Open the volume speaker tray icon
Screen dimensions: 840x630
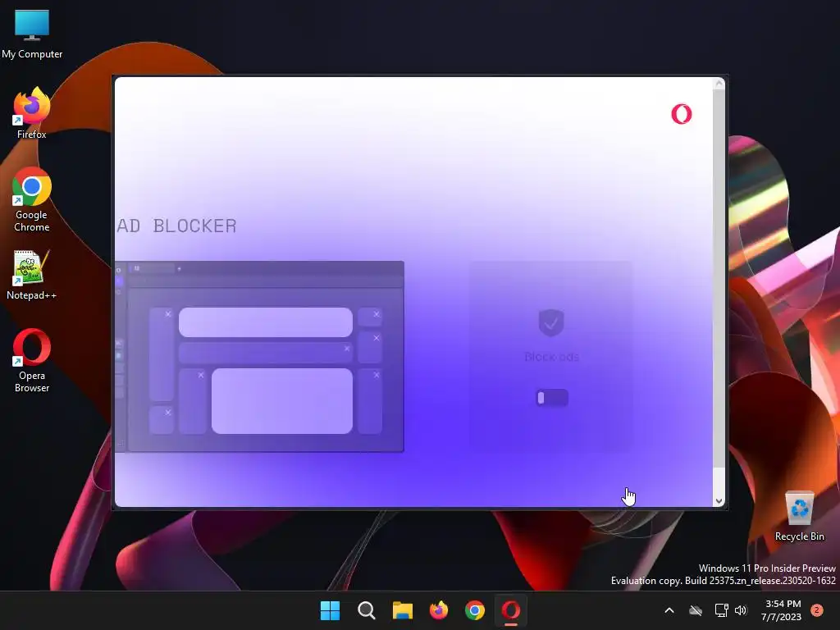pos(742,610)
